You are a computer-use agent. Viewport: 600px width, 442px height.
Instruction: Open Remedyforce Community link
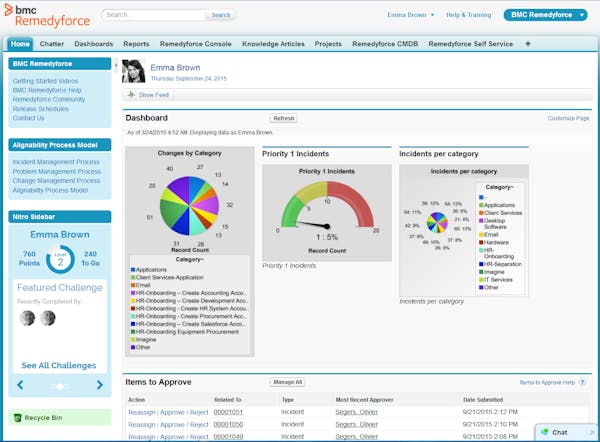[x=49, y=99]
